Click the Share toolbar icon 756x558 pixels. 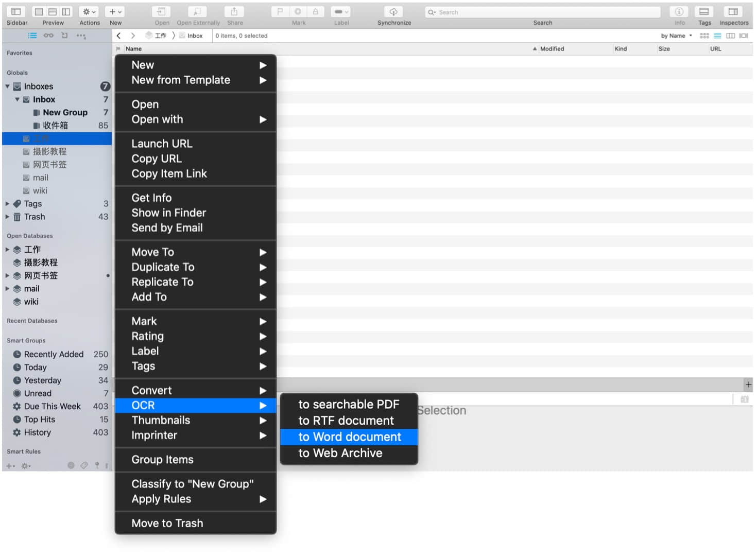[234, 11]
